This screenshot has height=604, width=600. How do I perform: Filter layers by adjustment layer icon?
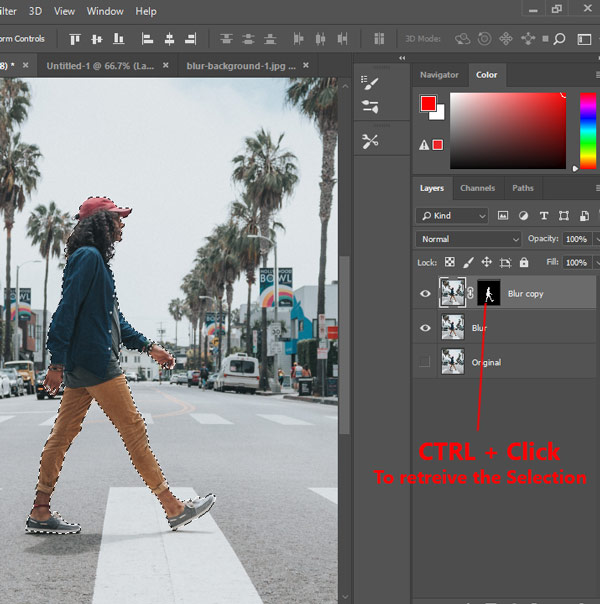pyautogui.click(x=523, y=216)
